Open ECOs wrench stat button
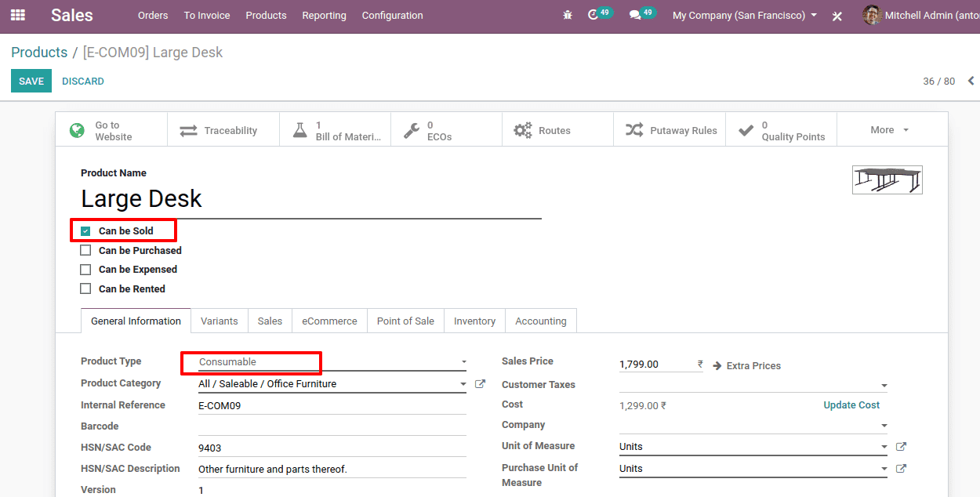This screenshot has width=980, height=497. pyautogui.click(x=446, y=130)
